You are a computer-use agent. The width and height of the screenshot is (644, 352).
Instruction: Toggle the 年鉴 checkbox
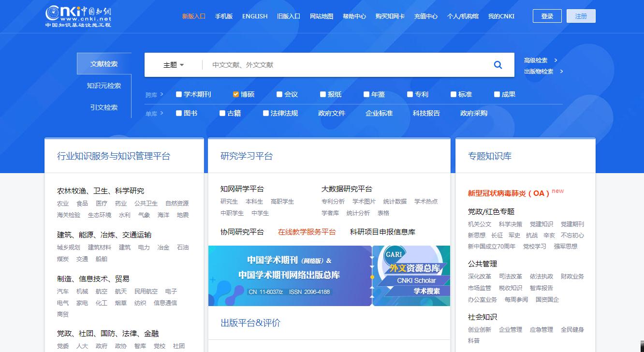click(x=366, y=94)
